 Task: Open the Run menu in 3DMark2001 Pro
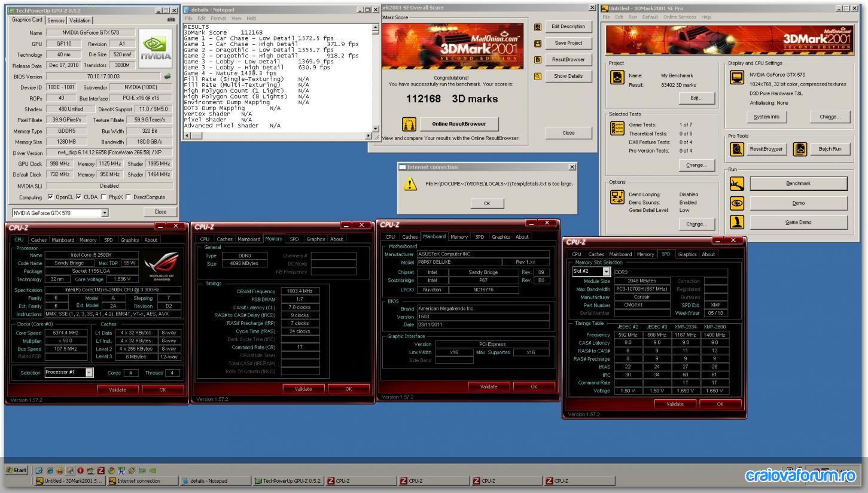tap(632, 17)
